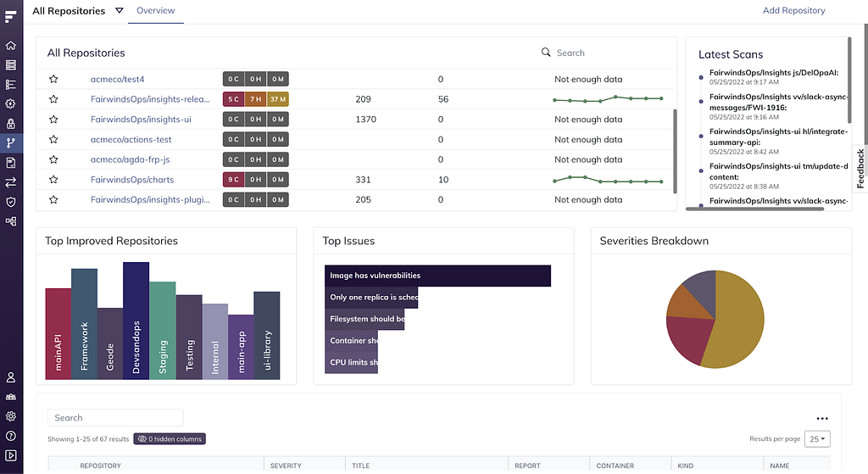Screen dimensions: 868x474
Task: Click the Add Repository link
Action: tap(793, 10)
